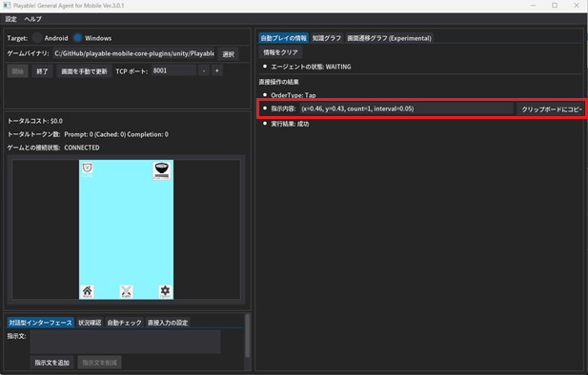Click the 指示文を削除 button
Image resolution: width=588 pixels, height=375 pixels.
99,363
